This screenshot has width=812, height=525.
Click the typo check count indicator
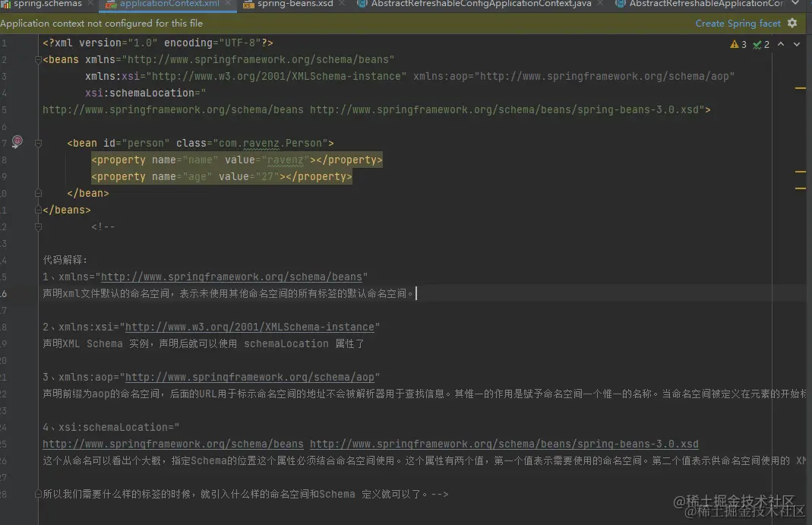[x=761, y=45]
